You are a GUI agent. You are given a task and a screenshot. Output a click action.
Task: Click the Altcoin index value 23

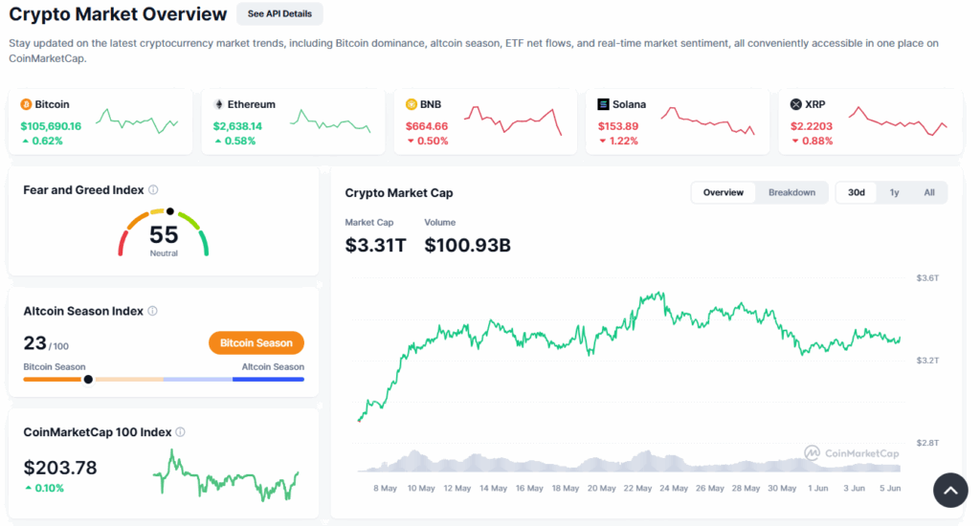[x=35, y=343]
